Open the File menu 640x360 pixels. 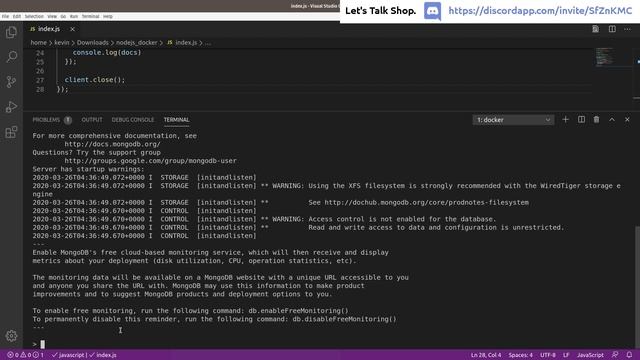point(5,16)
